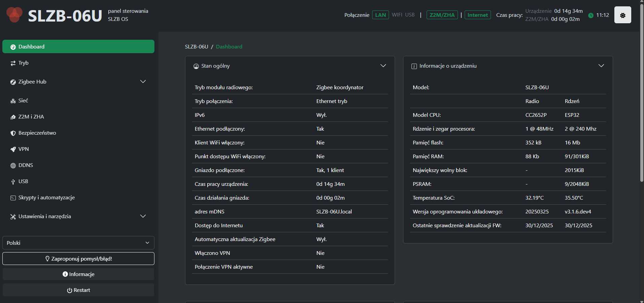Image resolution: width=644 pixels, height=303 pixels.
Task: Expand the Ustawienia i narzędzia chevron
Action: click(143, 216)
